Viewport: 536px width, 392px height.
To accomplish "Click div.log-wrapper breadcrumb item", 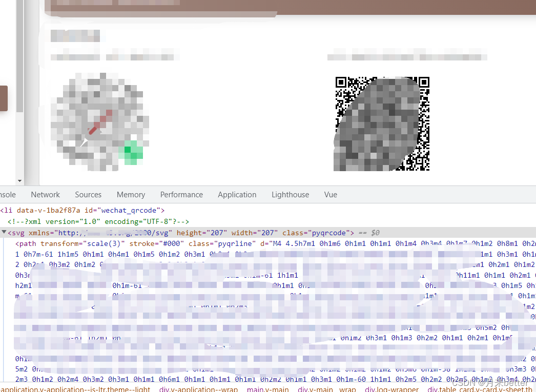I will pyautogui.click(x=391, y=389).
